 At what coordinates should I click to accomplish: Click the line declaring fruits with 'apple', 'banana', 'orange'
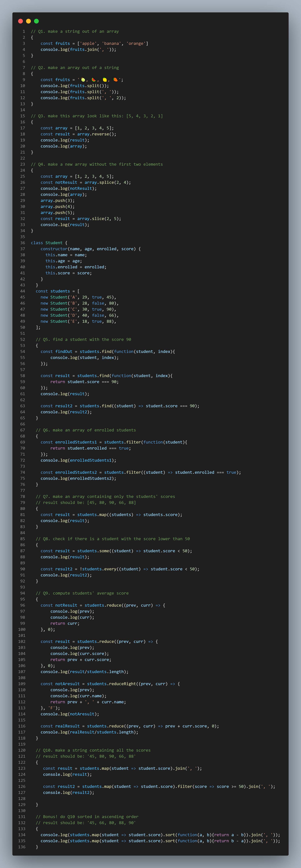[x=94, y=43]
